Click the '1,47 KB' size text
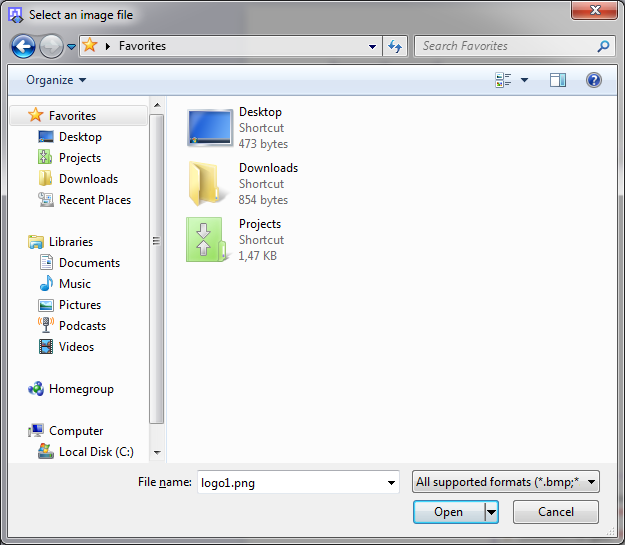 (x=257, y=256)
